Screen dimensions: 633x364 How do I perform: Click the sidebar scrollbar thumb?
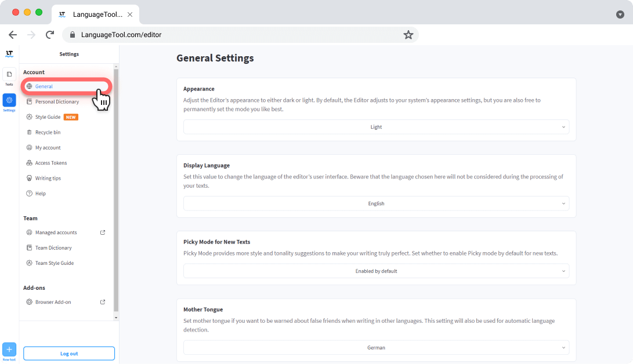116,190
